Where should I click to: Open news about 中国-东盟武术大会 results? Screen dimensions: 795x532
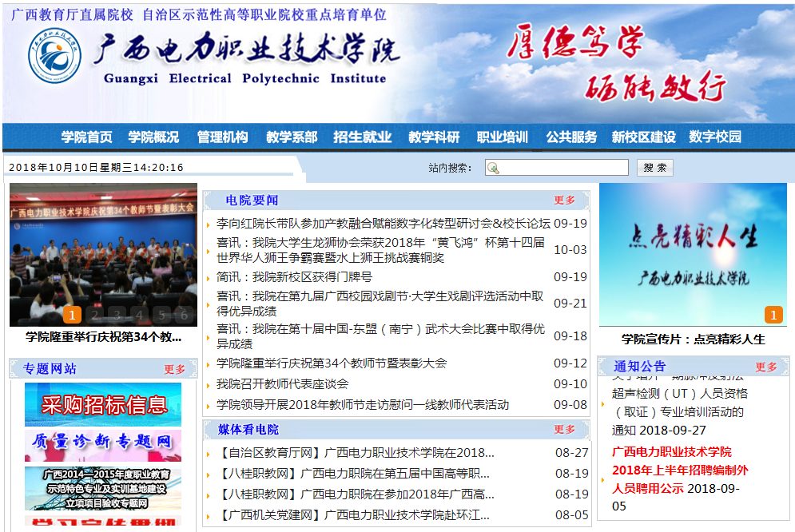click(x=381, y=336)
